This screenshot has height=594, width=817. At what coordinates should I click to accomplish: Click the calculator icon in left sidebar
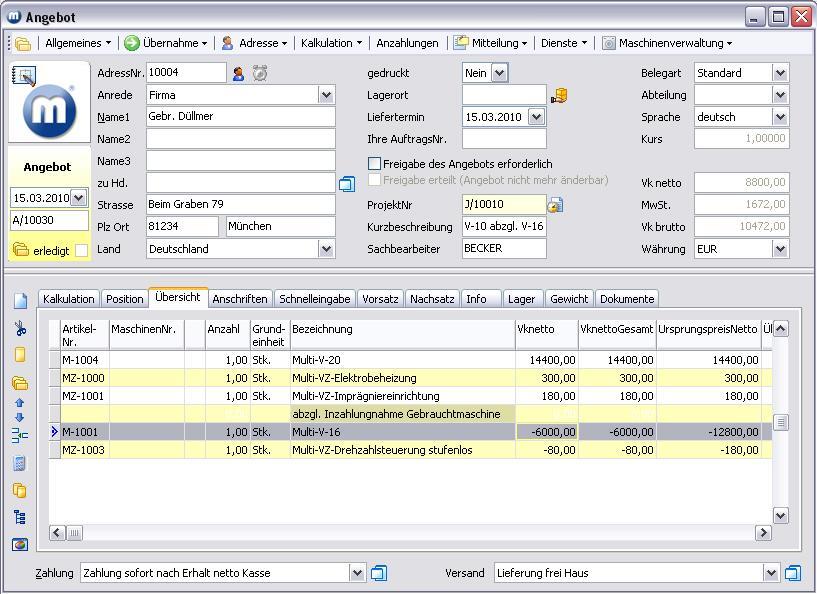(x=19, y=463)
